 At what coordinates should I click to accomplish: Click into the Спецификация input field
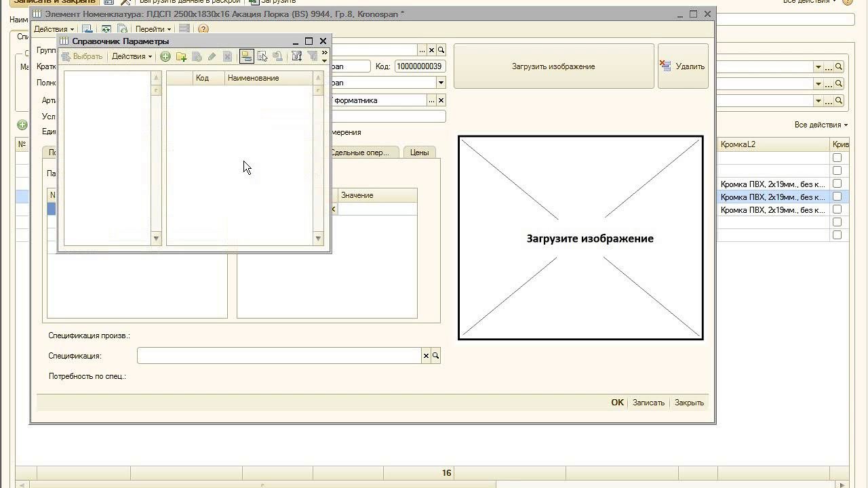[x=279, y=356]
